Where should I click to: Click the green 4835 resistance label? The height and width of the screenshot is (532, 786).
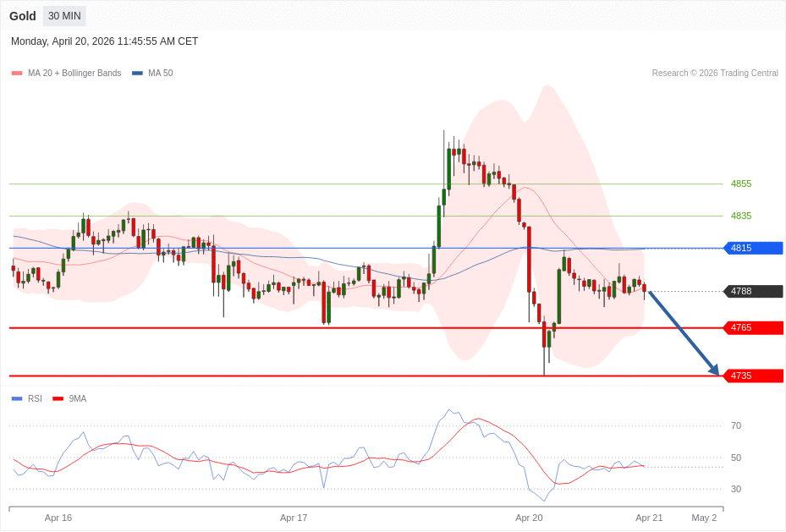pyautogui.click(x=740, y=216)
